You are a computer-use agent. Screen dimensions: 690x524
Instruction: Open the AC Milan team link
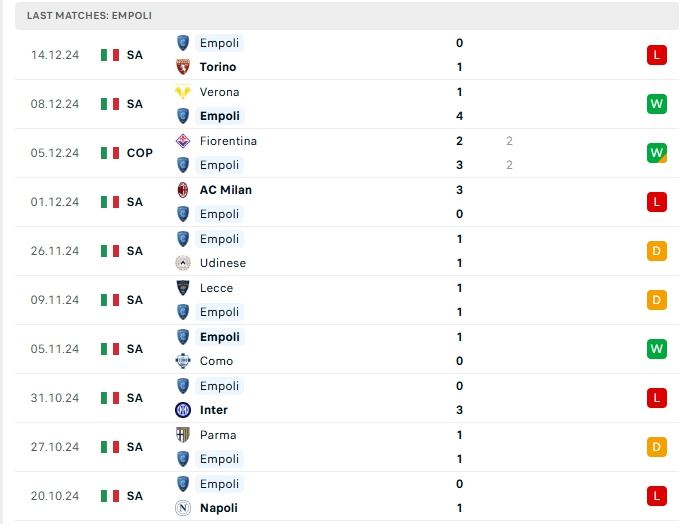click(225, 190)
